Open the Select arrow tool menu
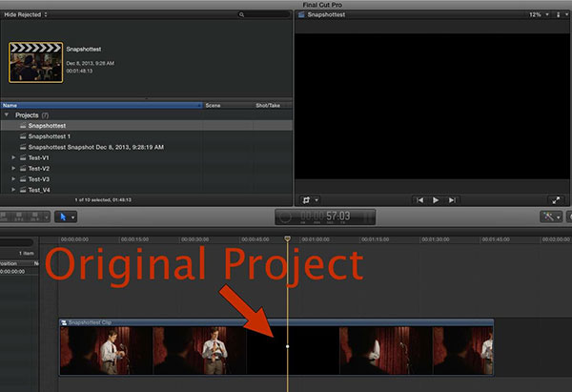 pos(66,217)
